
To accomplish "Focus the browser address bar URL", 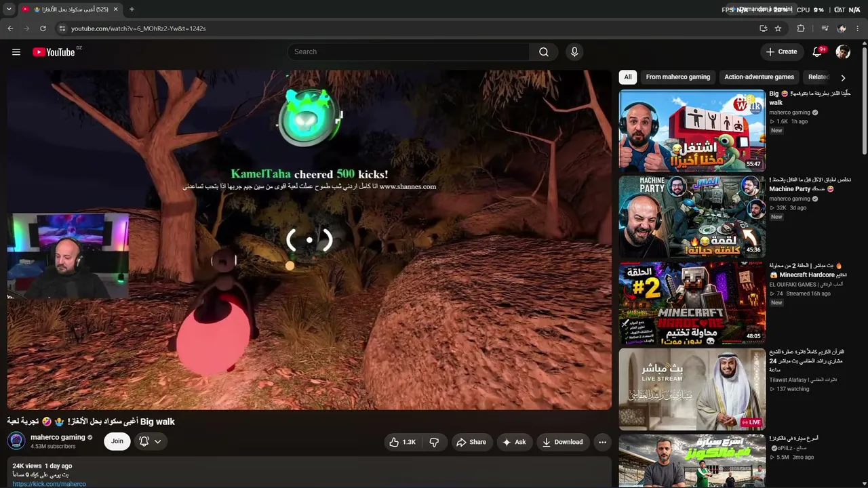I will [138, 28].
